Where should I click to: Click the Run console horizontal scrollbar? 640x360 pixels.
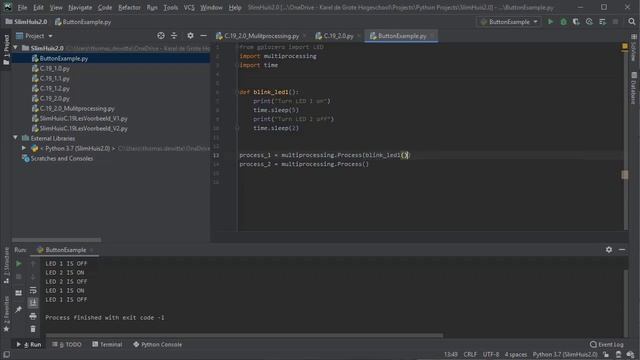(244, 336)
